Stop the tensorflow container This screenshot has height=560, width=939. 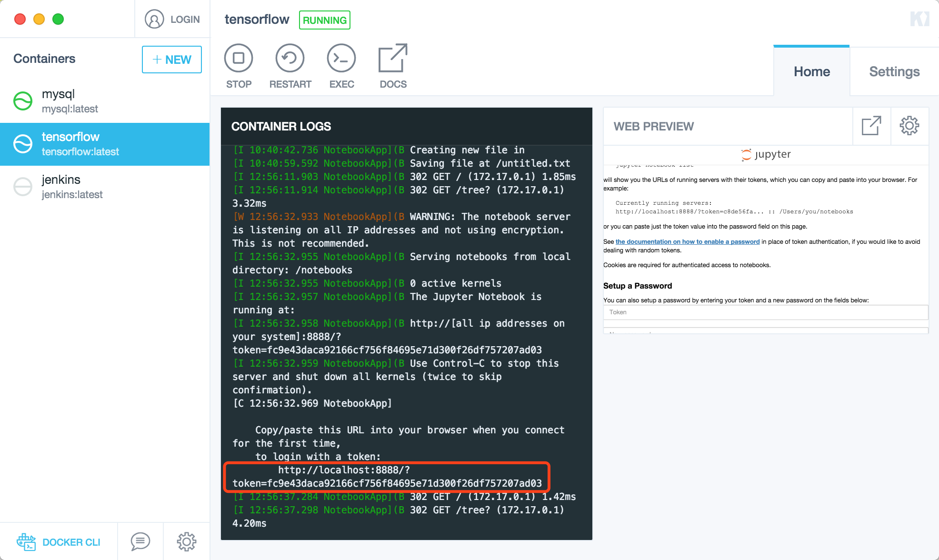(239, 66)
